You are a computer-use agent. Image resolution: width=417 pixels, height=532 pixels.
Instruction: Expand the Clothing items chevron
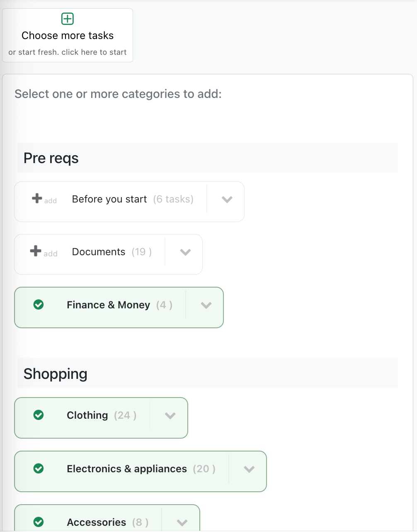point(170,416)
